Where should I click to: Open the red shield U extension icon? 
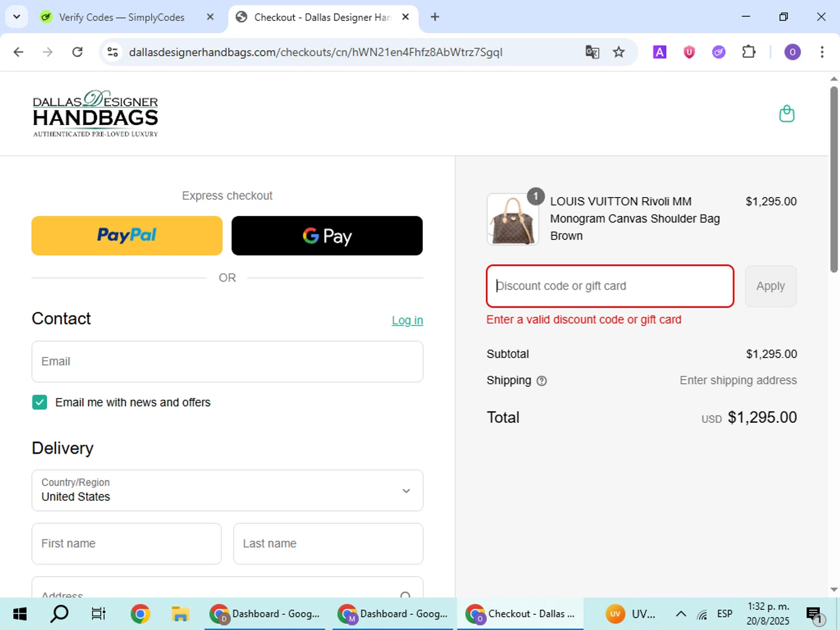click(689, 52)
